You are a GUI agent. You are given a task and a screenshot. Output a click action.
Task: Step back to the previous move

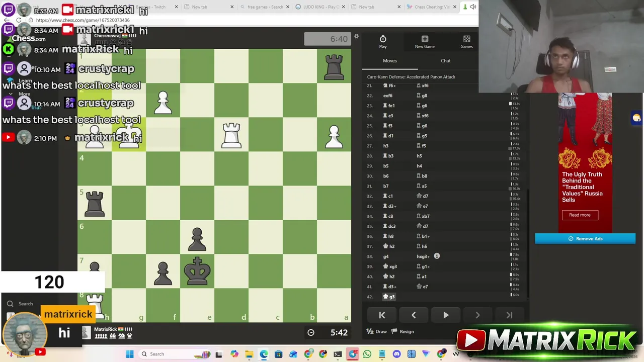point(414,315)
